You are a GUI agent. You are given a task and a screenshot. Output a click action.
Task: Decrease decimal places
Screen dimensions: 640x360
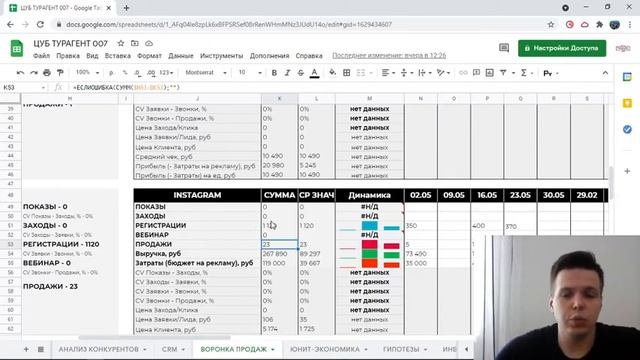138,73
